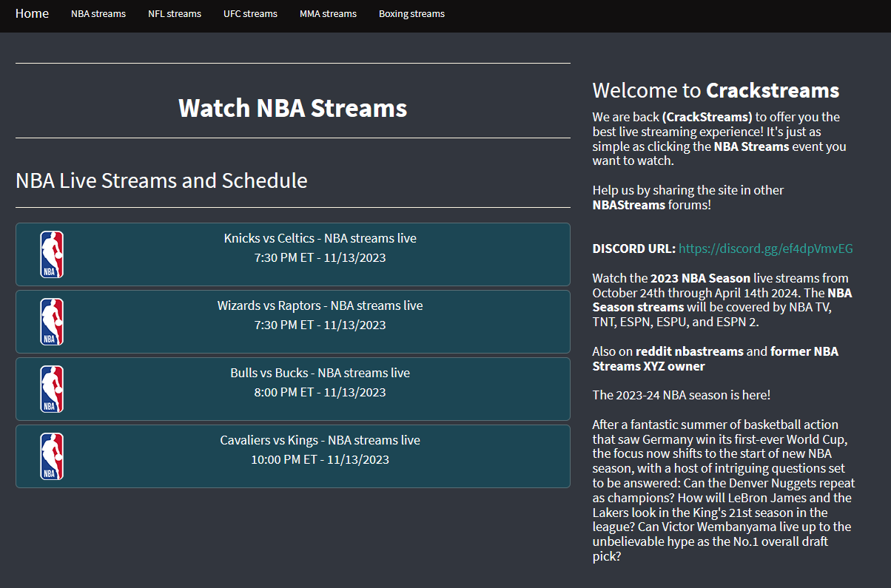Select UFC streams in navigation bar
Viewport: 891px width, 588px height.
[250, 14]
